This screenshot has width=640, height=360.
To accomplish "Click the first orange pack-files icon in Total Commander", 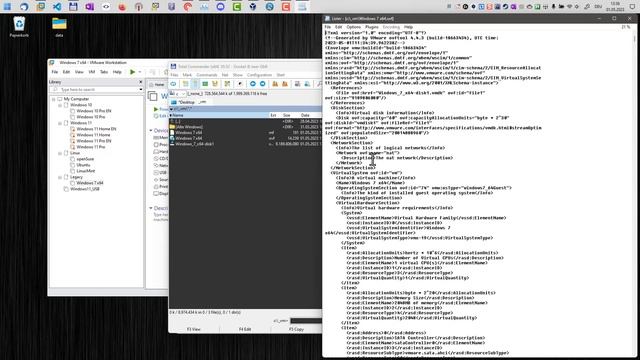I will pyautogui.click(x=275, y=84).
